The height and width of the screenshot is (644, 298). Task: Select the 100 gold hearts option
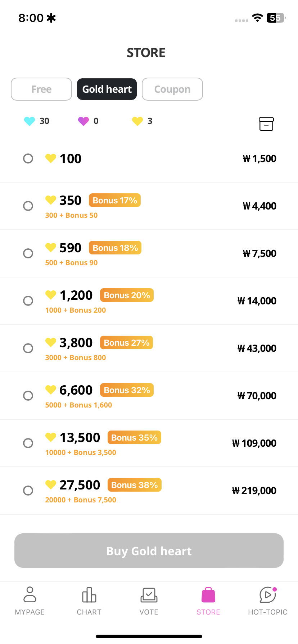[28, 158]
